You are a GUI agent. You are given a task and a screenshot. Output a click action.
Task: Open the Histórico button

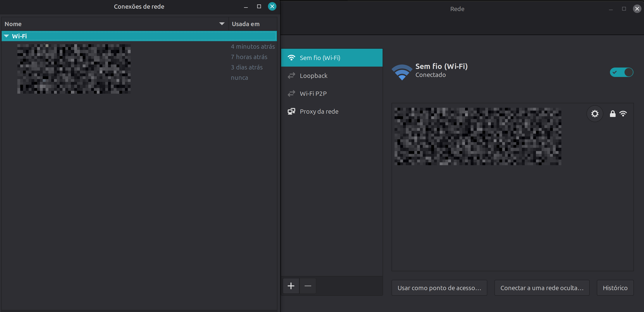615,288
